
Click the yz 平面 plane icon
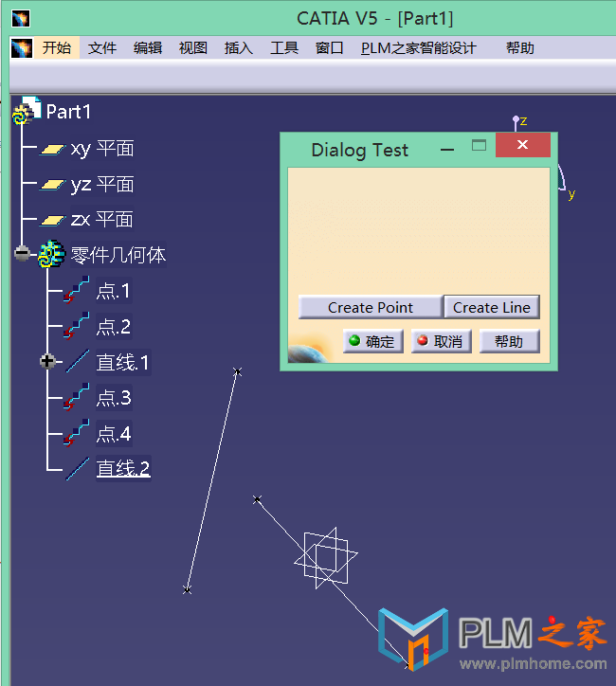tap(52, 185)
